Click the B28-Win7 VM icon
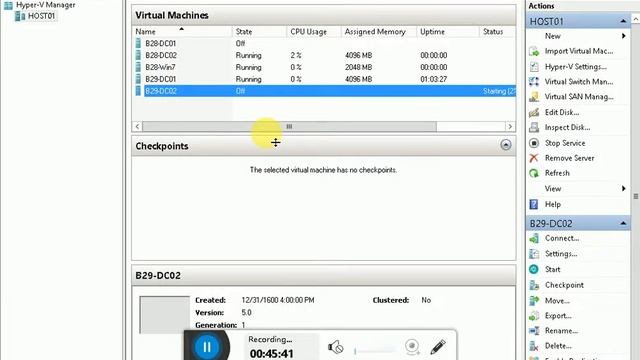 tap(138, 67)
